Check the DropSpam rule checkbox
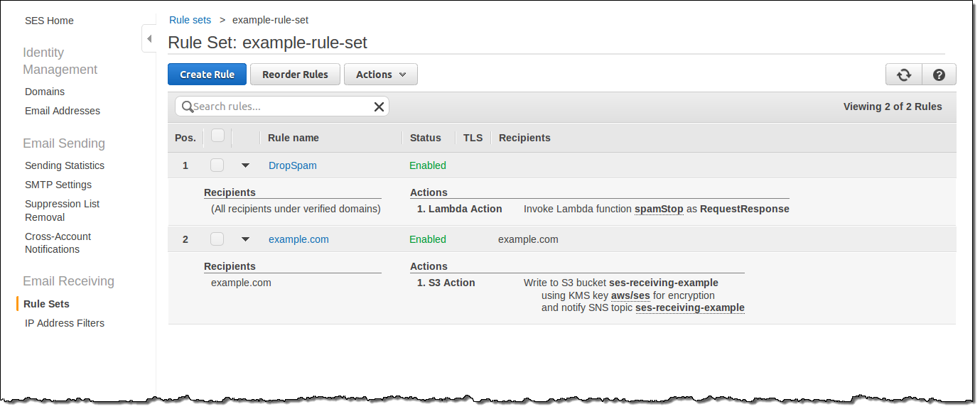Screen dimensions: 980x409 (217, 165)
